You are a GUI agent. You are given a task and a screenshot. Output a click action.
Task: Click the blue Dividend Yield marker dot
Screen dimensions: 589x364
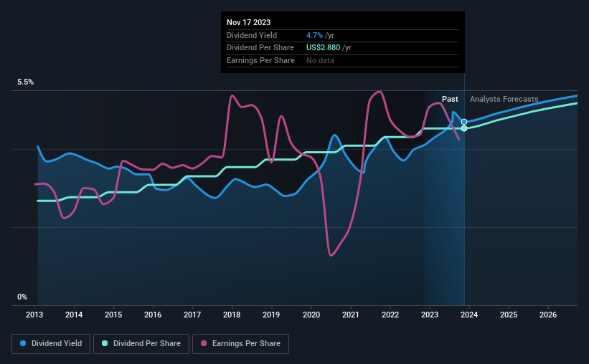coord(464,122)
